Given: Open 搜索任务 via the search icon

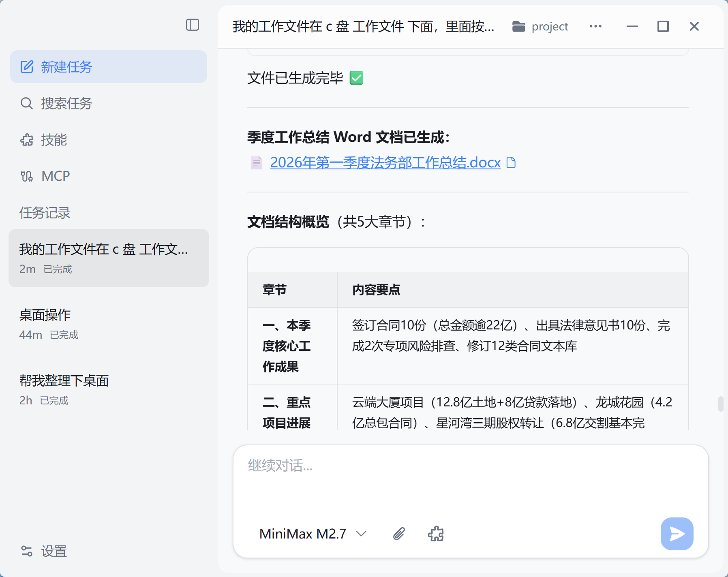Looking at the screenshot, I should click(x=27, y=103).
